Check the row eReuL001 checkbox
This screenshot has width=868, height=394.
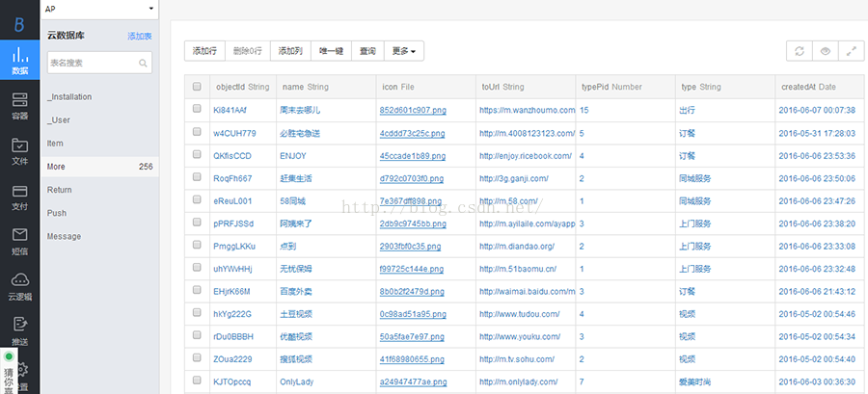pos(197,200)
